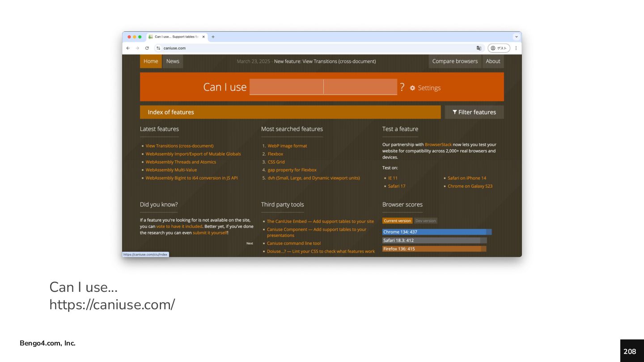
Task: Click the browser back arrow
Action: pyautogui.click(x=128, y=48)
